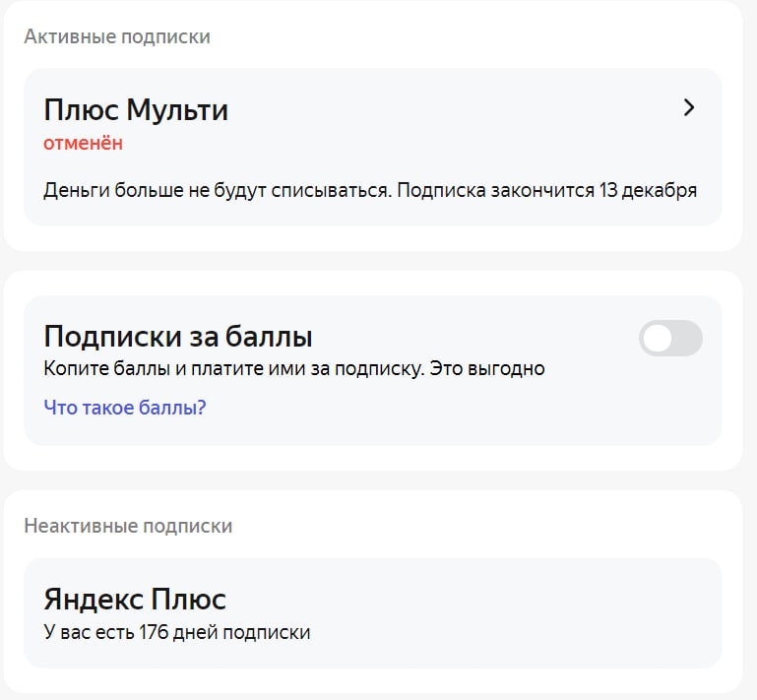Click the 'Деньги больше не будут списываться' notice
This screenshot has width=757, height=700.
[x=217, y=190]
